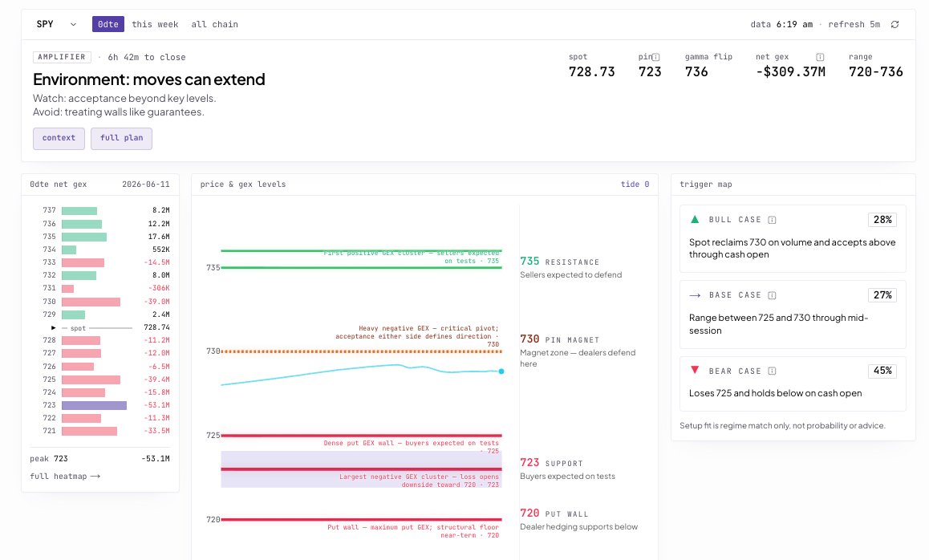Image resolution: width=929 pixels, height=560 pixels.
Task: Switch to the this week tab
Action: [x=155, y=24]
